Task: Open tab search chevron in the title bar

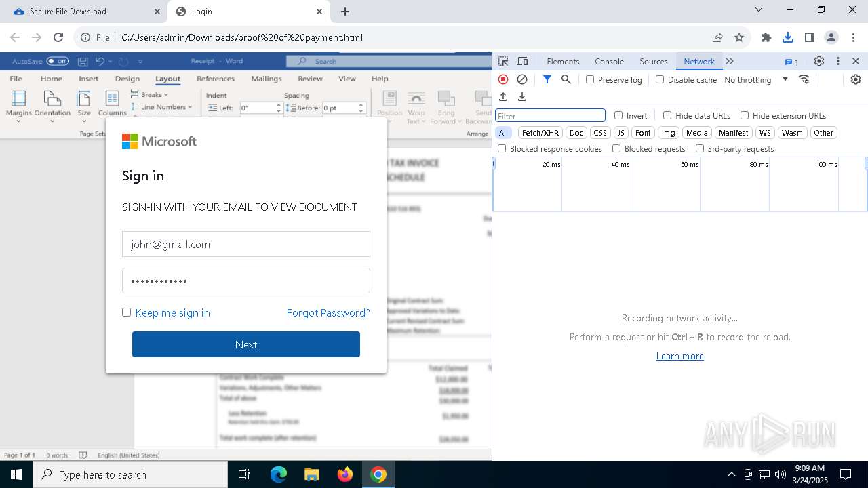Action: 759,10
